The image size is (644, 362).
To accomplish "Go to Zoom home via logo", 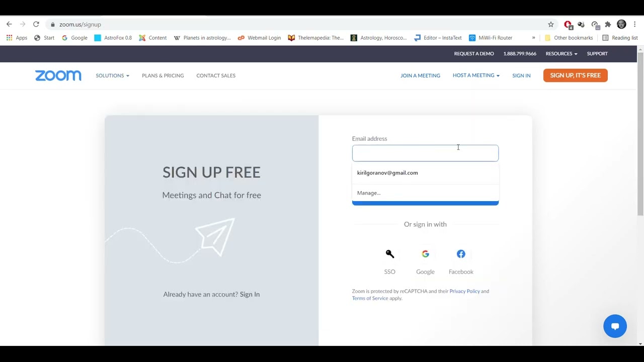I will [x=58, y=75].
